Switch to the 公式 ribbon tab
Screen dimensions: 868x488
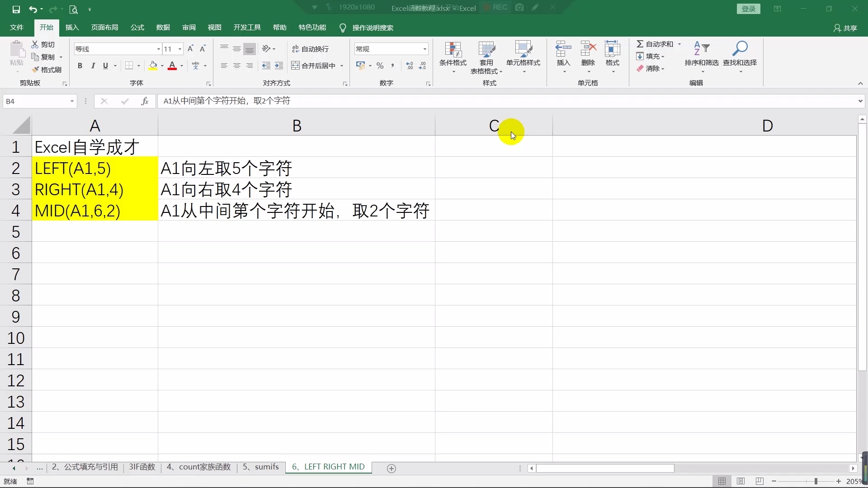pyautogui.click(x=137, y=27)
